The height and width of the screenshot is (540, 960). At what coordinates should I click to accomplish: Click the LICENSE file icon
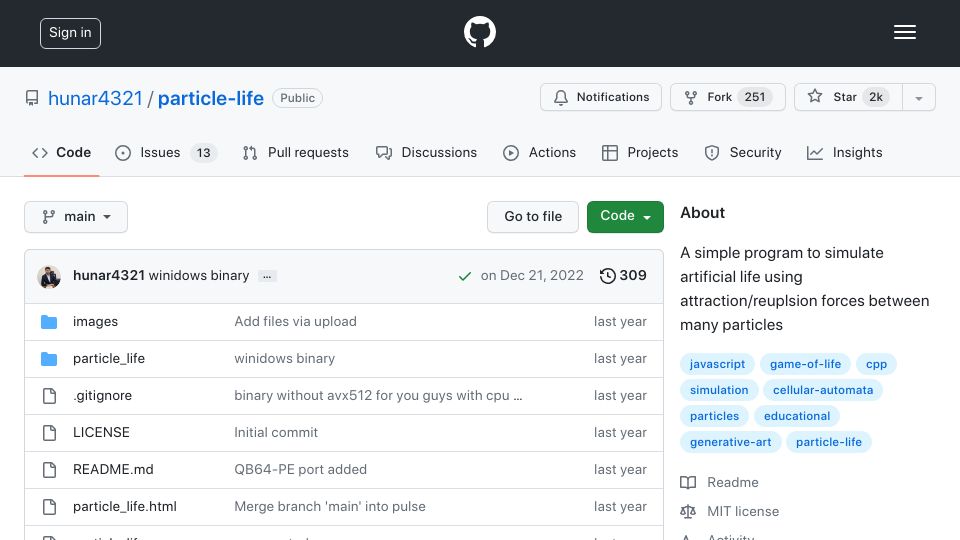(x=50, y=432)
